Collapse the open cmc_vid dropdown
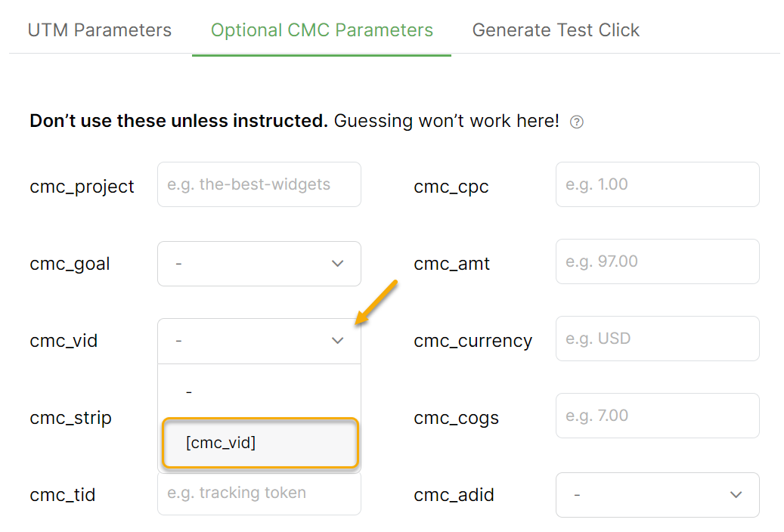This screenshot has height=532, width=784. 259,341
